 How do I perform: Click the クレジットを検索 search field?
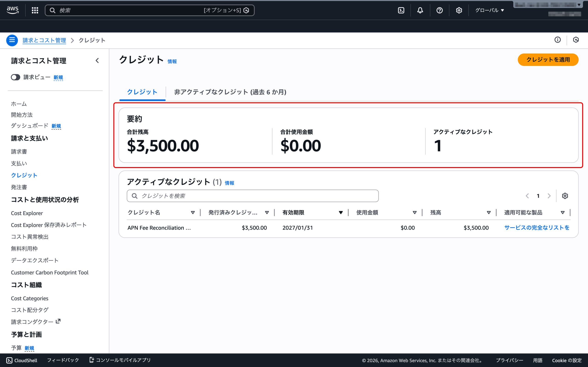[x=252, y=196]
